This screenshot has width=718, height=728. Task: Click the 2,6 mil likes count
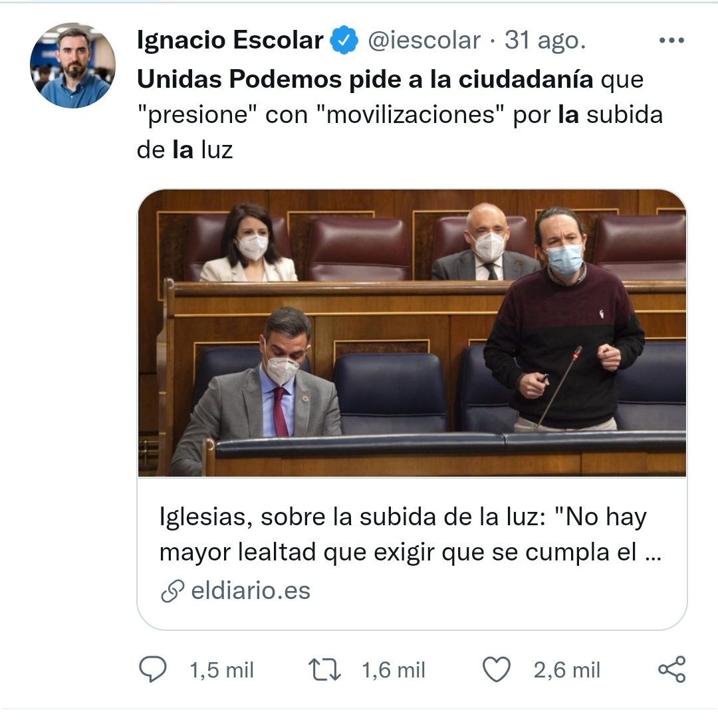(x=566, y=670)
